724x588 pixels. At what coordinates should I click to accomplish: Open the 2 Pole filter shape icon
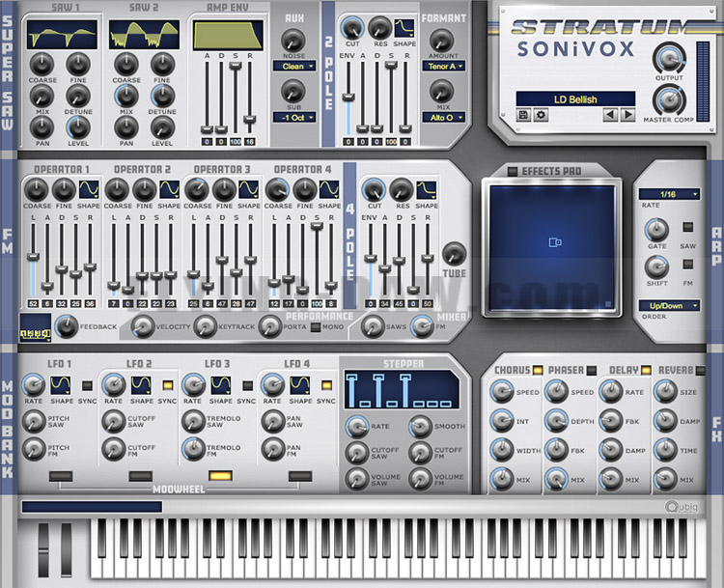click(404, 28)
